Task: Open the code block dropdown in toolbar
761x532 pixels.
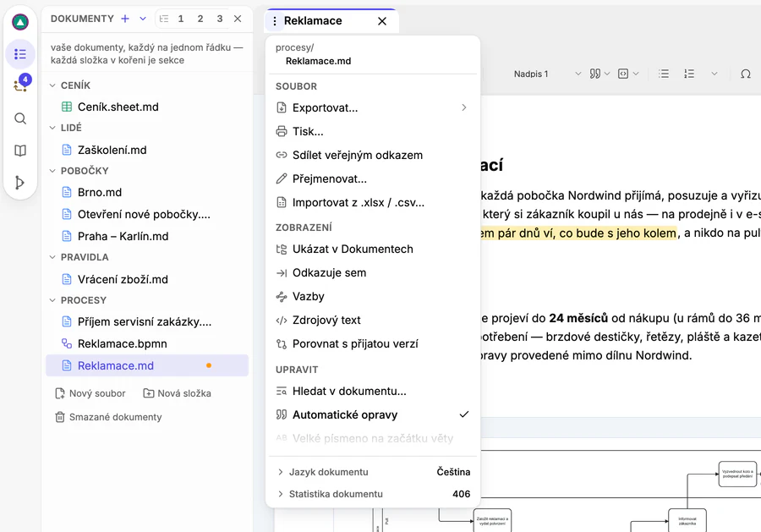Action: [x=628, y=74]
